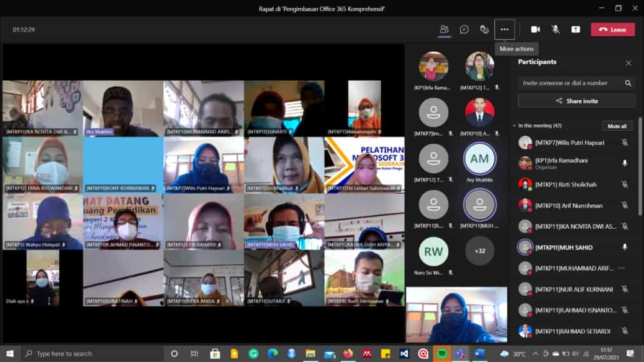Show hidden system tray icons
The width and height of the screenshot is (644, 362).
pyautogui.click(x=535, y=353)
